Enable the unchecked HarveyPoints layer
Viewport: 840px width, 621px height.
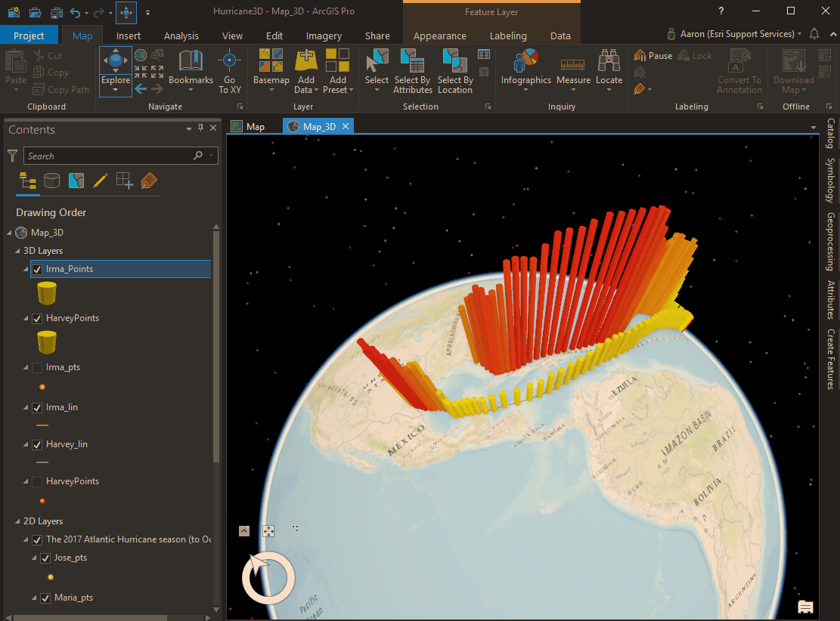point(37,482)
